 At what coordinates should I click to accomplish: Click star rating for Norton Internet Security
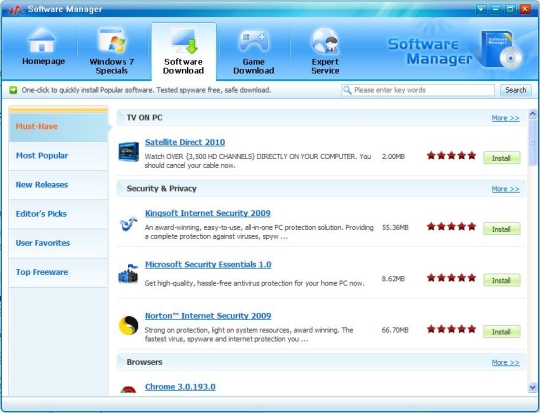coord(451,329)
